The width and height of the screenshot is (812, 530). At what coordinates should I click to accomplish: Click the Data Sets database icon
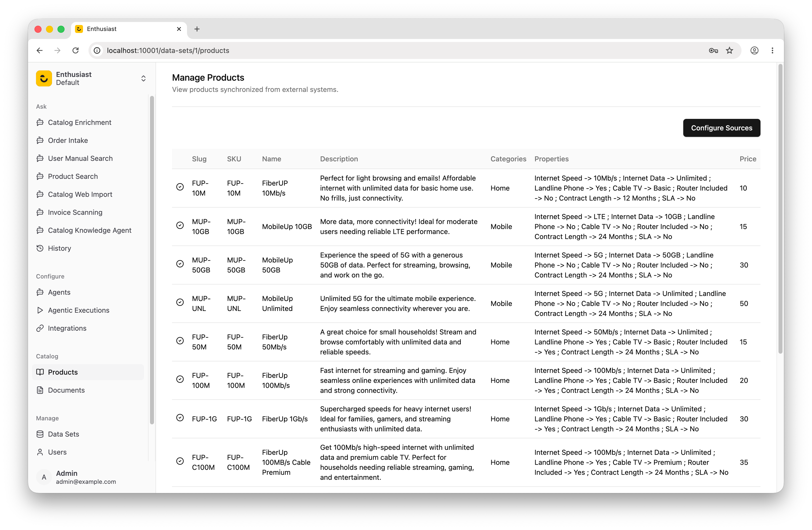(40, 434)
